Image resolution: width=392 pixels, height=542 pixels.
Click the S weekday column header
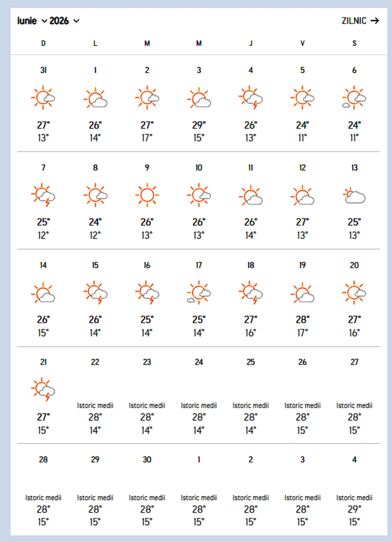[x=354, y=43]
